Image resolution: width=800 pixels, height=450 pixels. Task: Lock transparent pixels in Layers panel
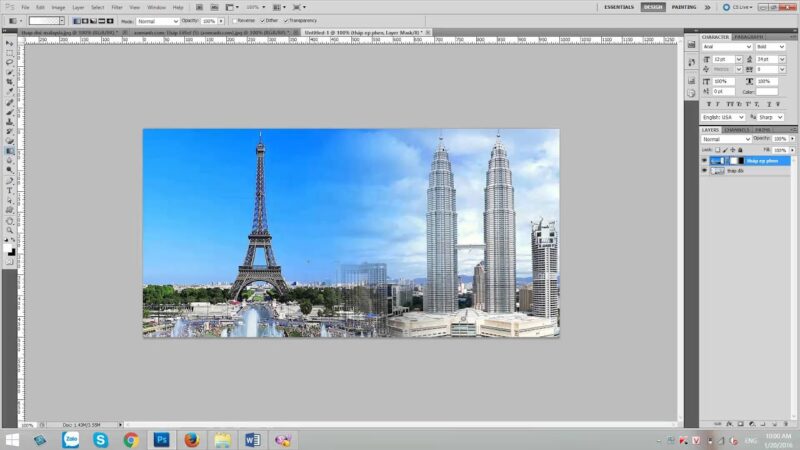[x=717, y=150]
